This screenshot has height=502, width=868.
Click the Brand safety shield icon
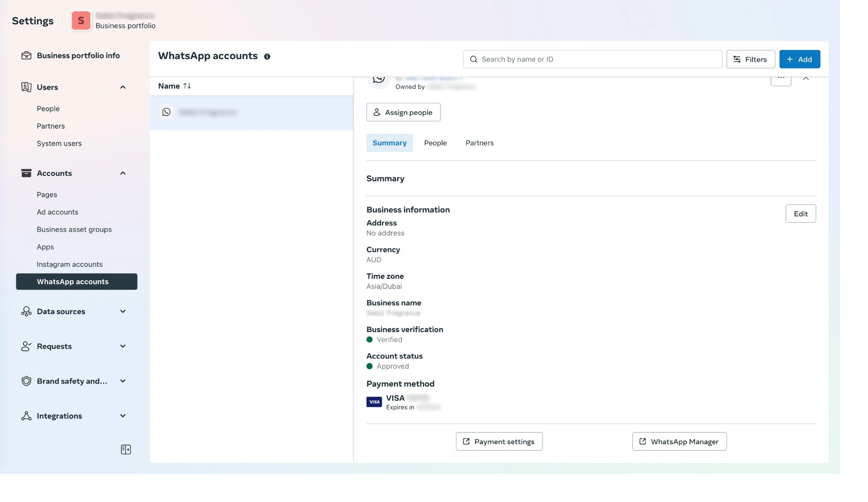pyautogui.click(x=27, y=381)
